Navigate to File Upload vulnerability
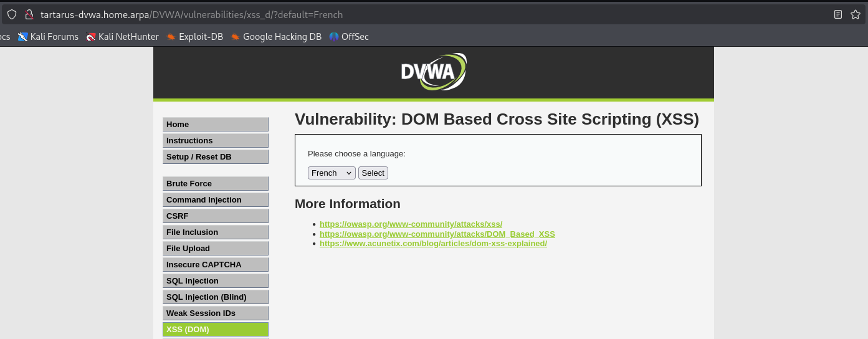This screenshot has width=868, height=339. [x=215, y=249]
